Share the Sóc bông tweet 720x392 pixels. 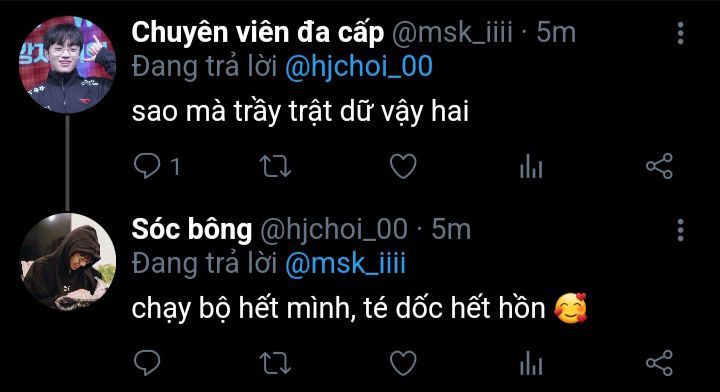tap(659, 363)
